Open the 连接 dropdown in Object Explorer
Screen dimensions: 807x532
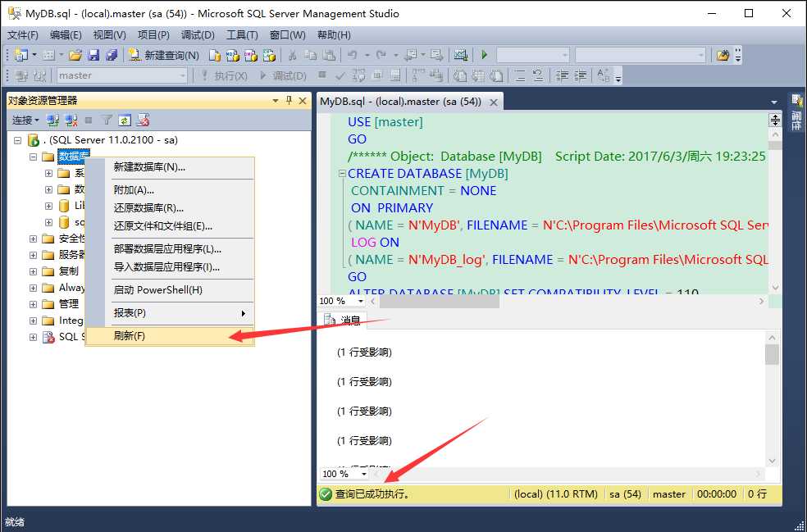[25, 120]
